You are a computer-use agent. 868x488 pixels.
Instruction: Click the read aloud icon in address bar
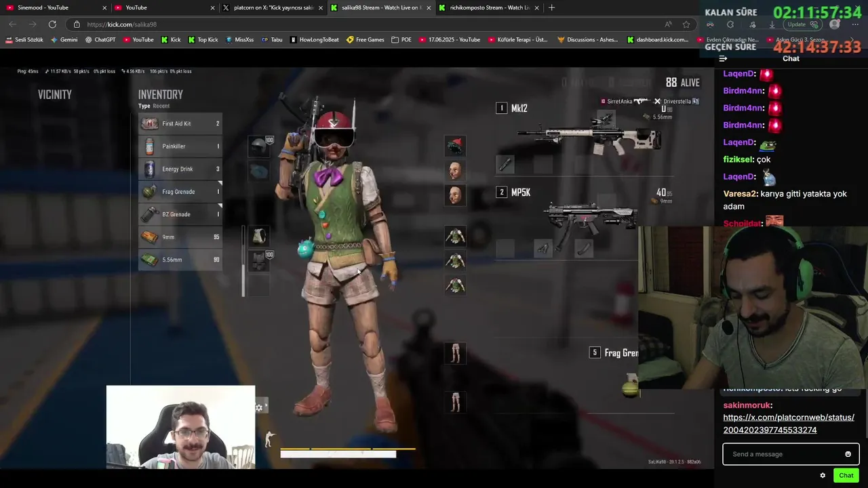tap(669, 24)
